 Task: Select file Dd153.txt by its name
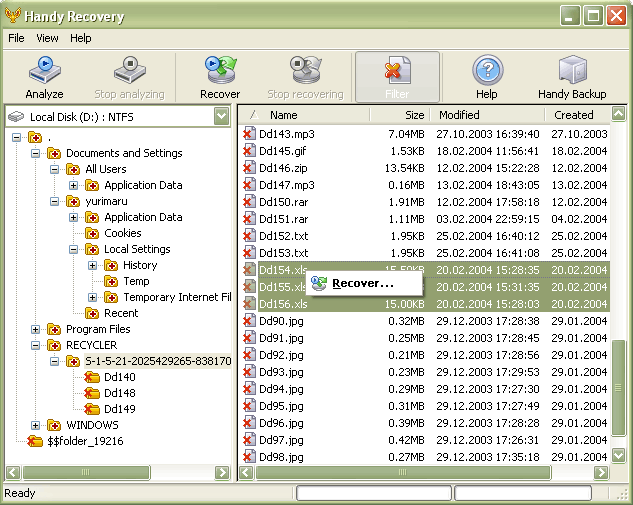(x=283, y=253)
